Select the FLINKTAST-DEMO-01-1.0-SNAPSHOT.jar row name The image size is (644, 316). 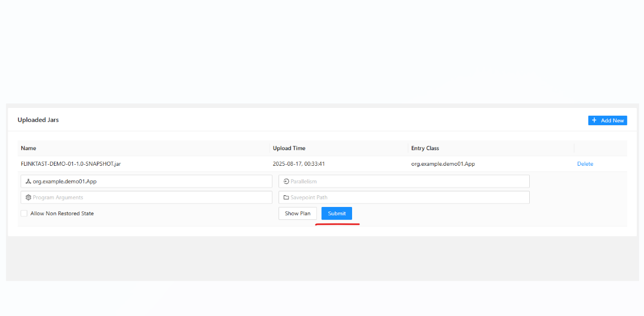tap(71, 164)
